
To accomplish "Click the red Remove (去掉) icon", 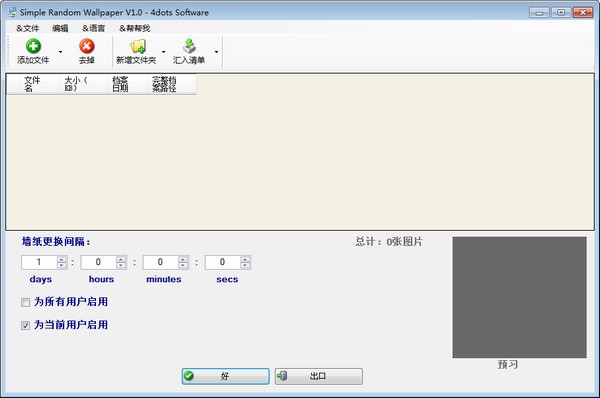I will pos(87,46).
